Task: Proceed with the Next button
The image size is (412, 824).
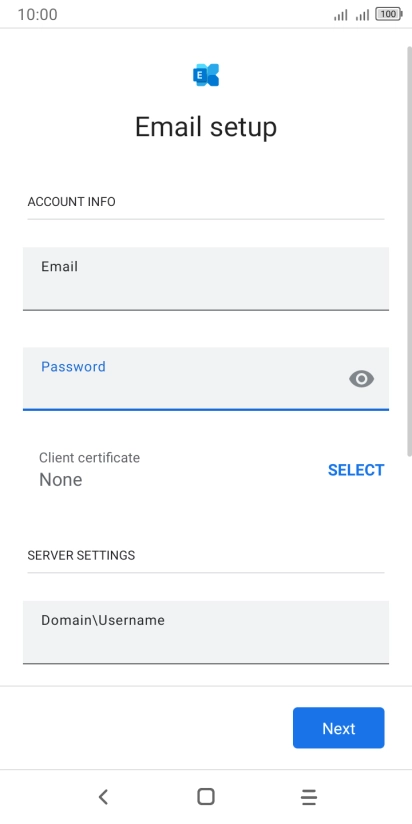Action: pyautogui.click(x=339, y=728)
